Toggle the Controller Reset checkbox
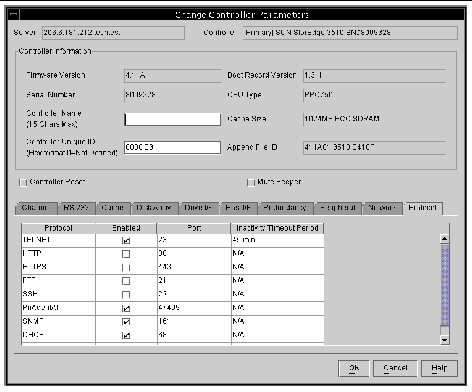Viewport: 472px width, 392px height. click(x=23, y=183)
